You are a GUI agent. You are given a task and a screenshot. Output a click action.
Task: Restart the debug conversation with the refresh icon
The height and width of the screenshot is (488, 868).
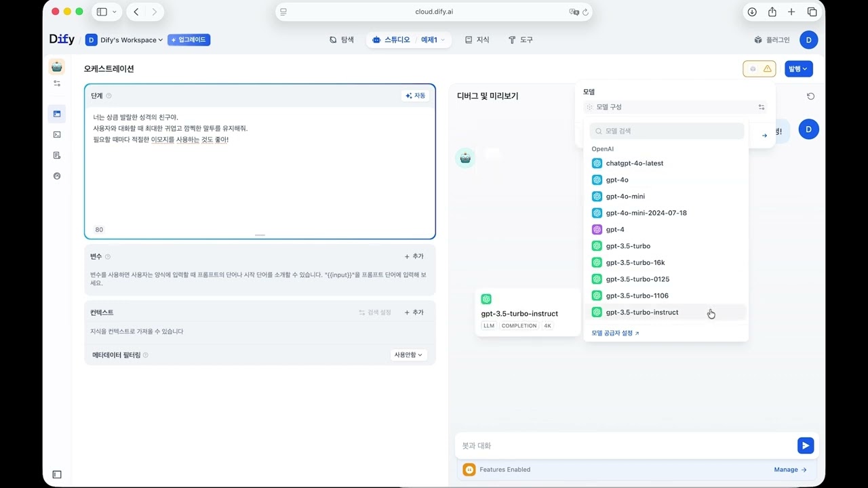point(810,96)
